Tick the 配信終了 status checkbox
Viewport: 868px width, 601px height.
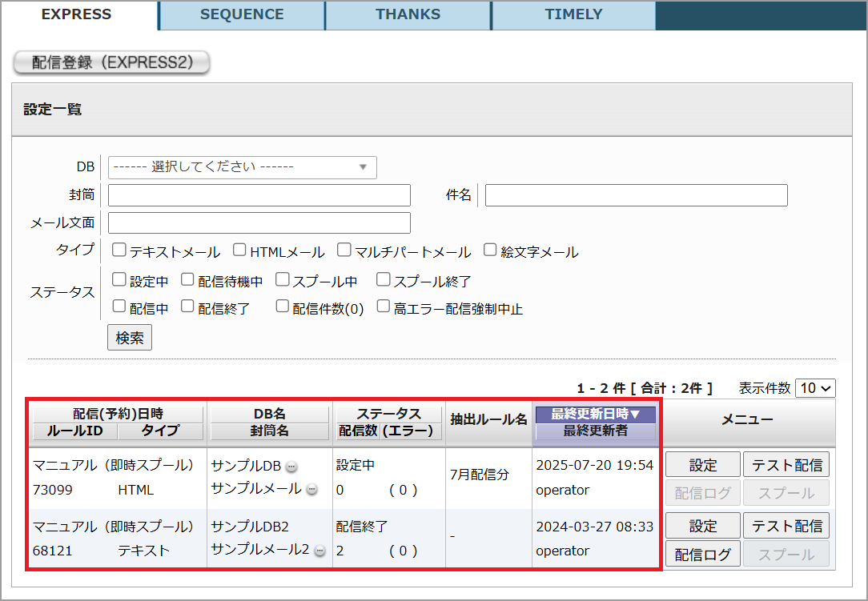pos(187,307)
